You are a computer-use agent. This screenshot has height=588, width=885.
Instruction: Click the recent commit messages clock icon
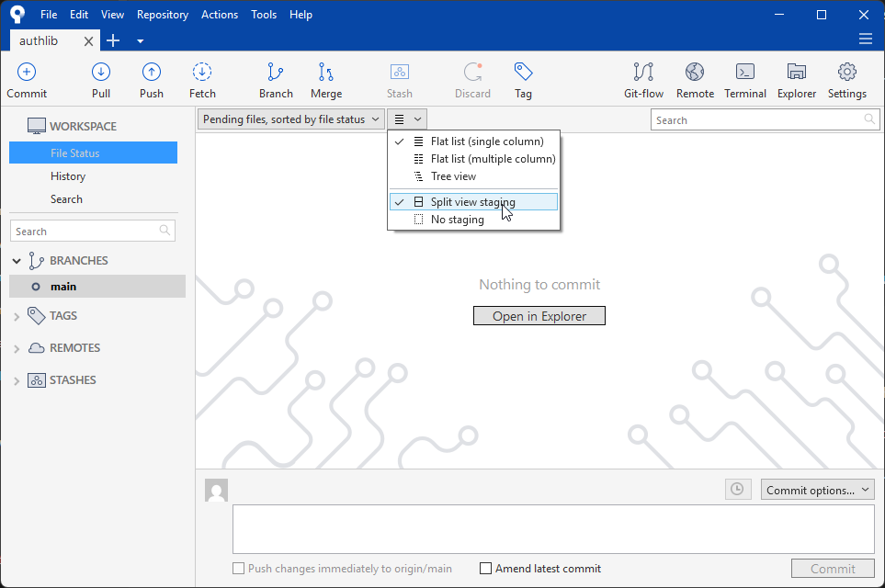tap(738, 490)
